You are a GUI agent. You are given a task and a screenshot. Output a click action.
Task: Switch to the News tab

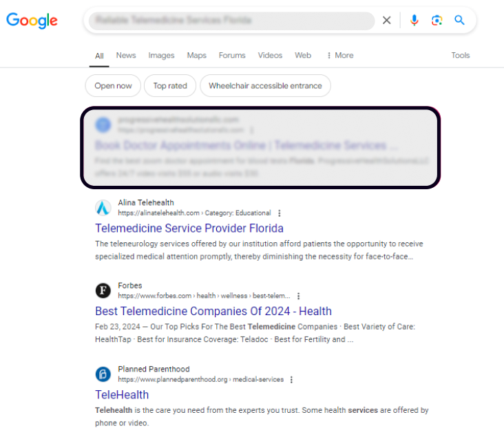point(126,56)
